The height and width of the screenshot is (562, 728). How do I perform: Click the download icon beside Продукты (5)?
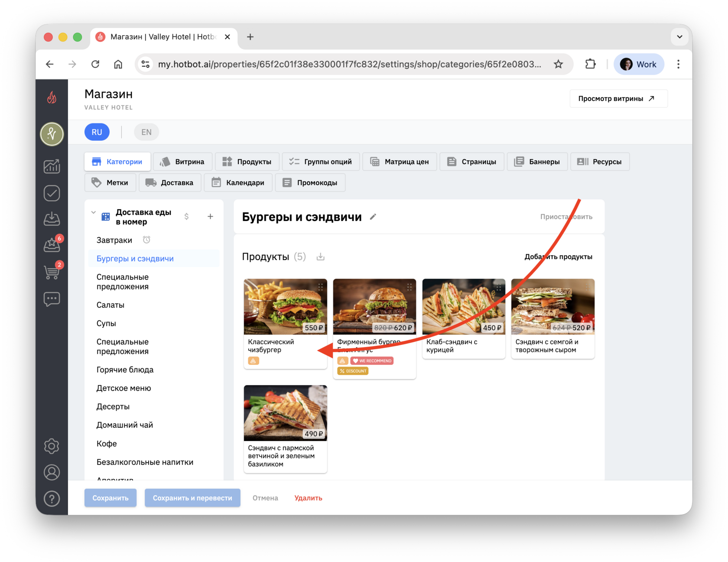pos(321,257)
